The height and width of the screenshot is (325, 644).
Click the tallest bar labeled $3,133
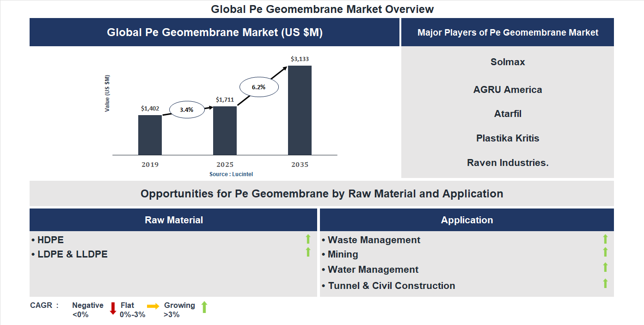pyautogui.click(x=300, y=110)
